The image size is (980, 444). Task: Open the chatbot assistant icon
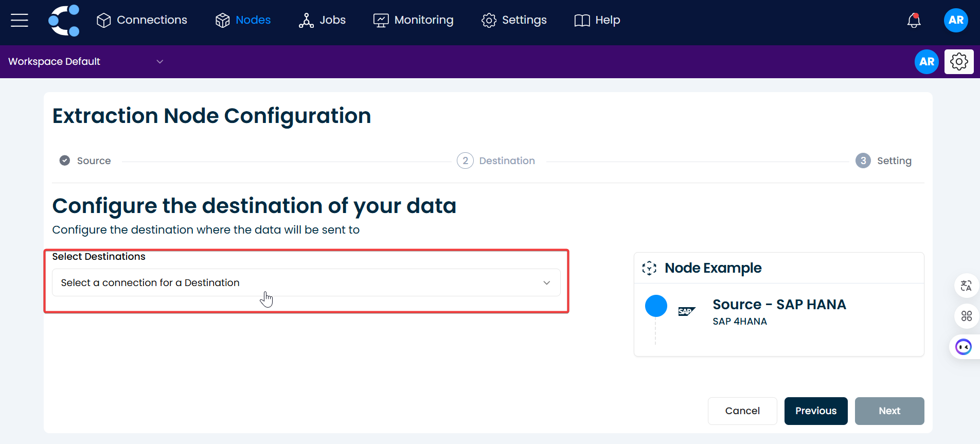(x=963, y=347)
